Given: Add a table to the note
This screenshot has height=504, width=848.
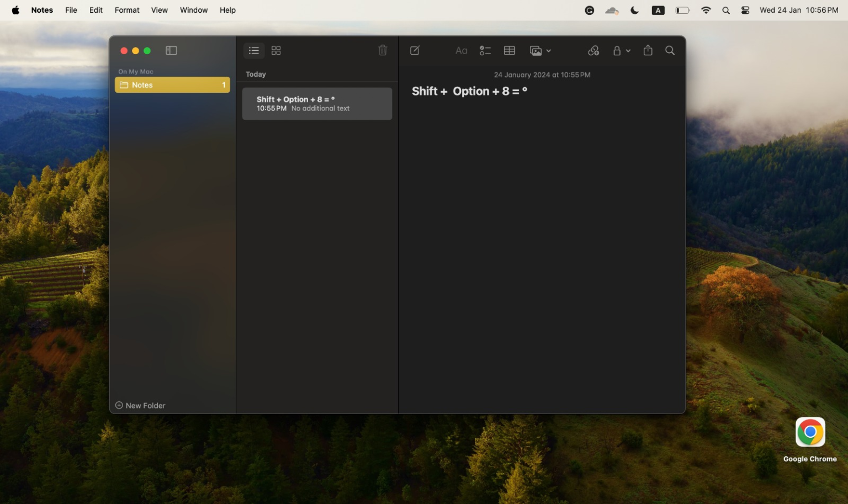Looking at the screenshot, I should [x=510, y=51].
